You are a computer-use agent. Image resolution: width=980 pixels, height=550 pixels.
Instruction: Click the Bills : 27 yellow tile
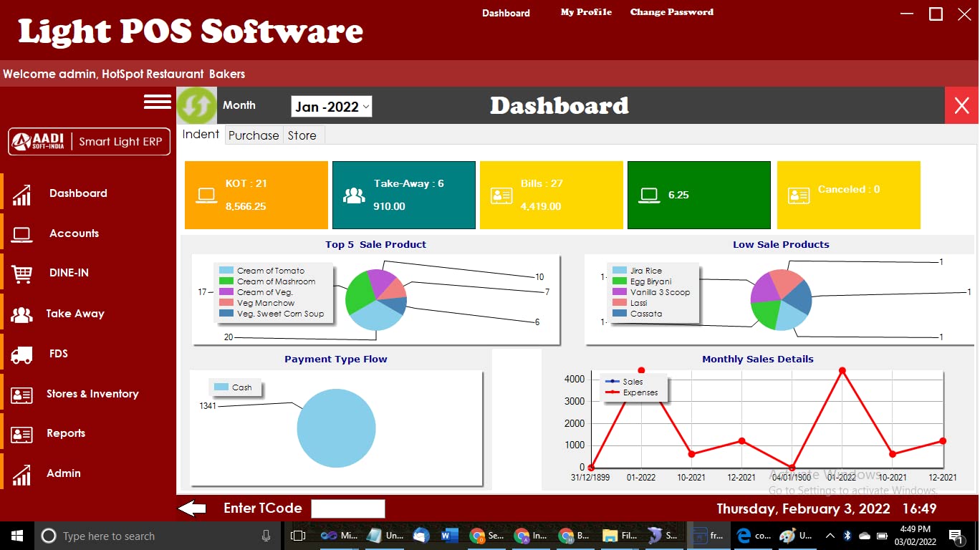[552, 195]
